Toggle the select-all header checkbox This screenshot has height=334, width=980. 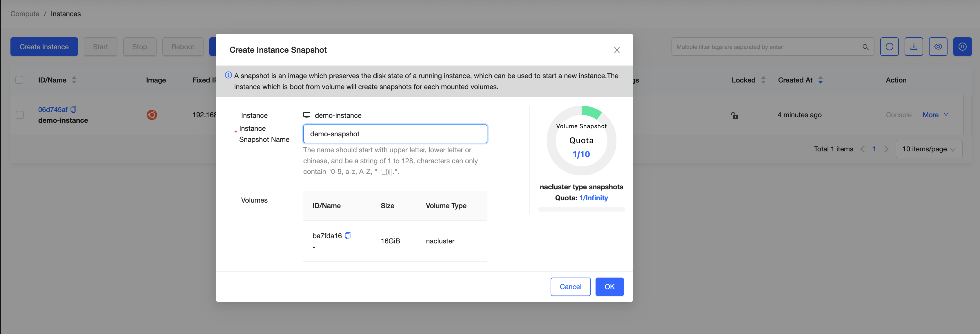(19, 80)
